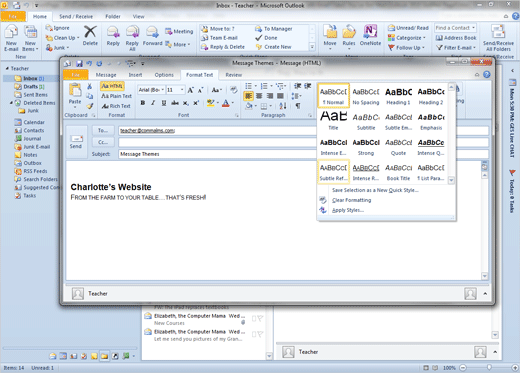Select the HTML message format

click(x=112, y=86)
